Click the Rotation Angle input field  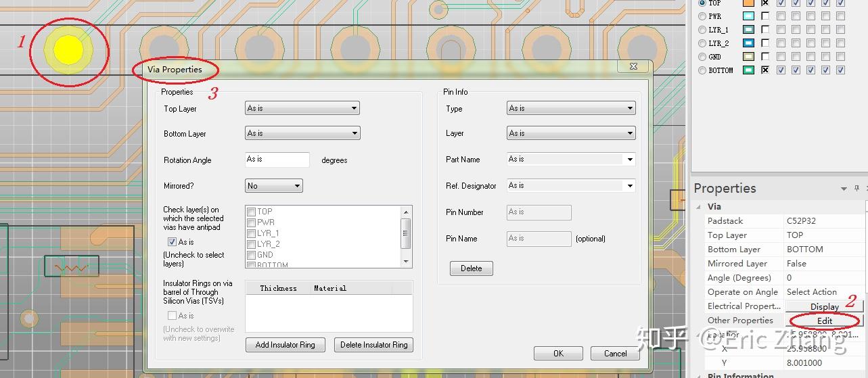click(277, 160)
